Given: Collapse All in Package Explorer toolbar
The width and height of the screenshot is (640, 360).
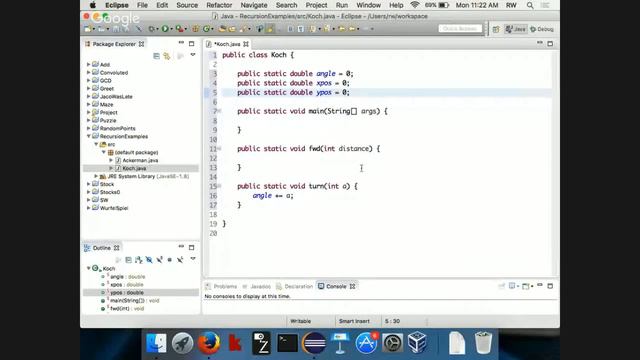Looking at the screenshot, I should [156, 56].
